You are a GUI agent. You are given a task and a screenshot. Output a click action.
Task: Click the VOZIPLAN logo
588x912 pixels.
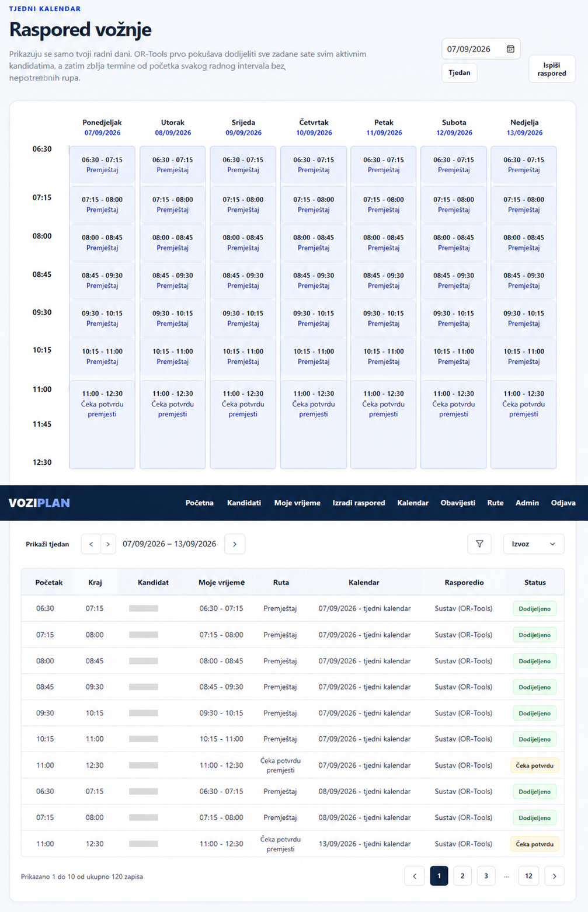coord(39,503)
